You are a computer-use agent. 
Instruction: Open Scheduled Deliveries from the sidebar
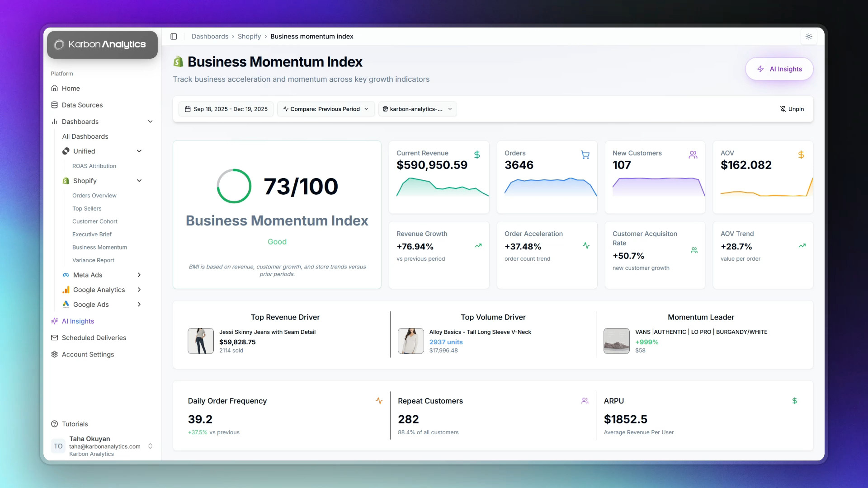pos(94,338)
